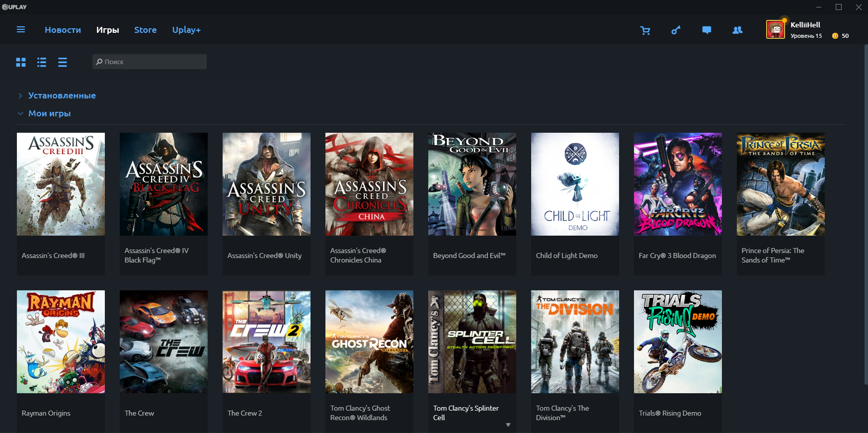
Task: Select Beyond Good and Evil cover
Action: point(472,184)
